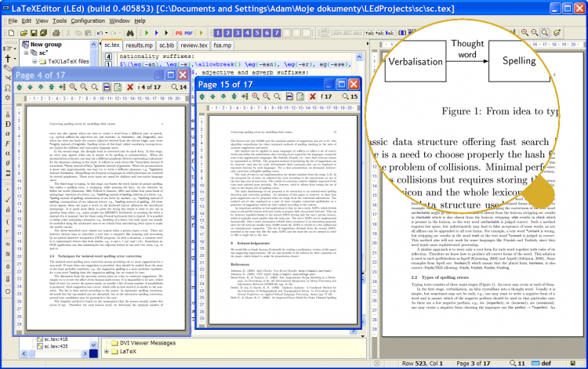Generate PDF output
The width and height of the screenshot is (588, 369).
189,33
